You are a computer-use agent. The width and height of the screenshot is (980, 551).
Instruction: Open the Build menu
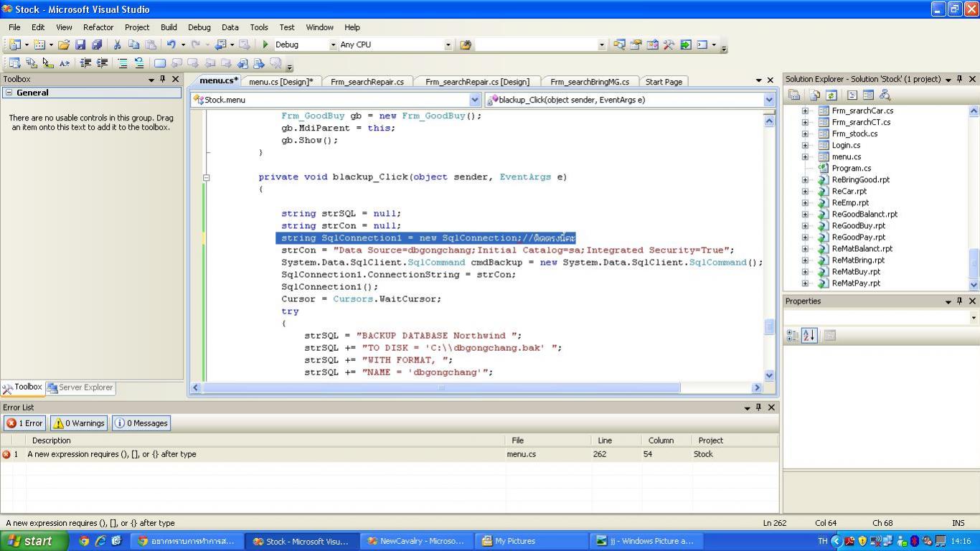tap(169, 27)
